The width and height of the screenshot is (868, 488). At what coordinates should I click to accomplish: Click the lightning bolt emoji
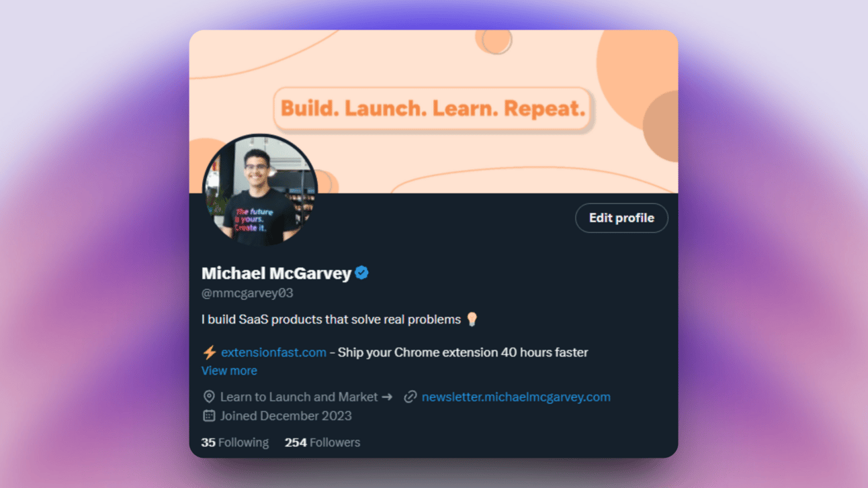point(210,352)
